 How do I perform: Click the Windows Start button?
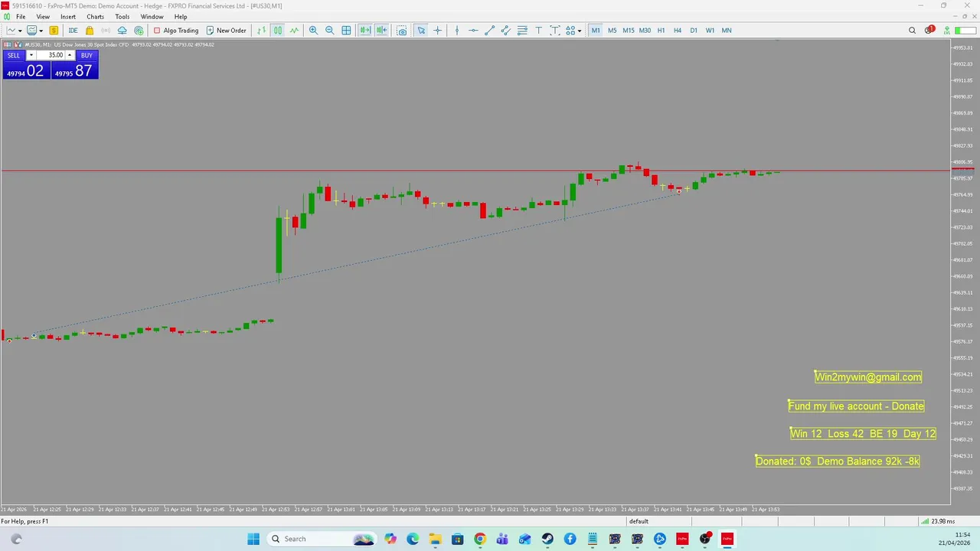(253, 539)
